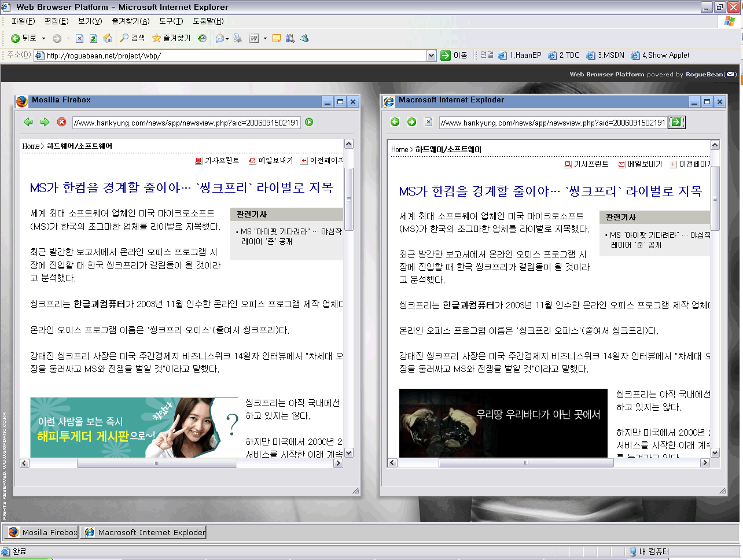Open the 도움말(H) menu

click(x=208, y=21)
